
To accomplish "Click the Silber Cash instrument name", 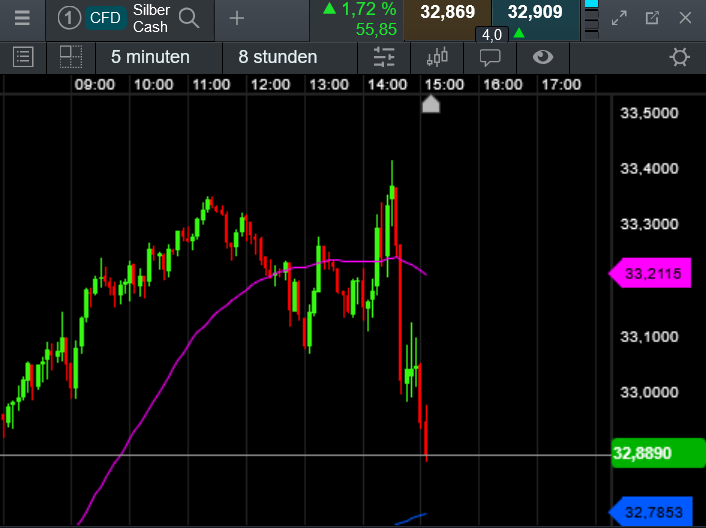I will tap(151, 18).
